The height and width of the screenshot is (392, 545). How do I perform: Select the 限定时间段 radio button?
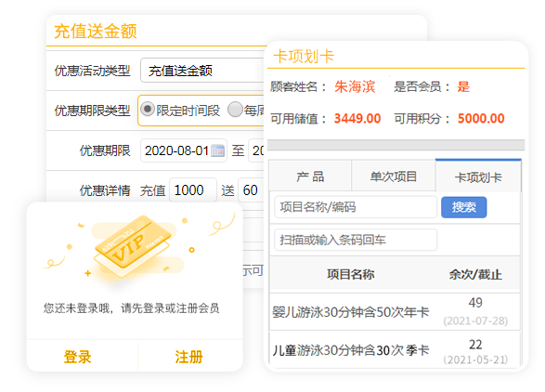[x=148, y=110]
